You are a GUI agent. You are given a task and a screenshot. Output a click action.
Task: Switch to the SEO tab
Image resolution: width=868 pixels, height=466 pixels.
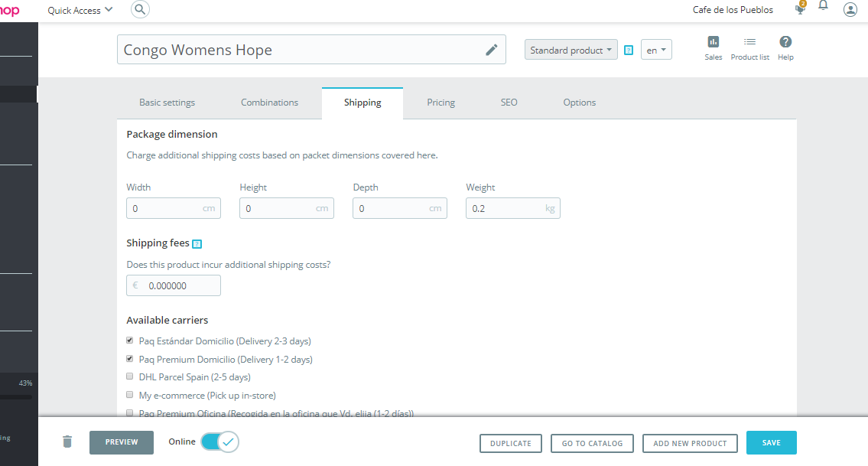pyautogui.click(x=509, y=103)
